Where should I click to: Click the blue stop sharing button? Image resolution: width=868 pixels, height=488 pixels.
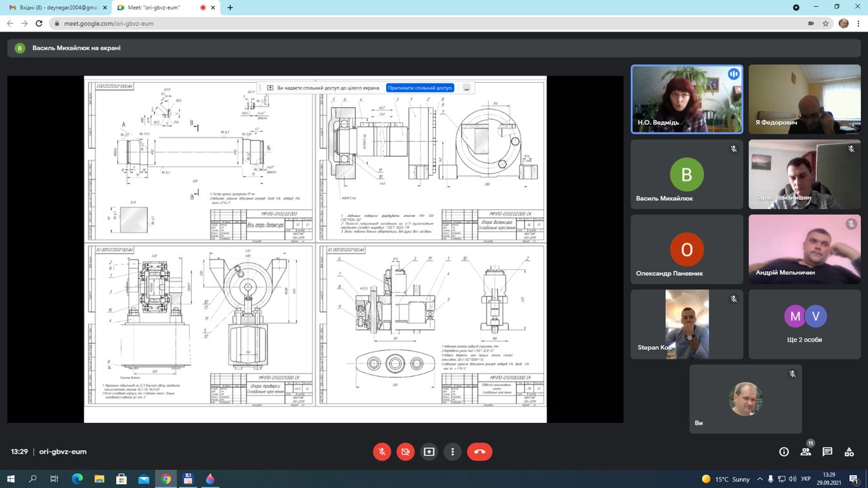pos(420,88)
